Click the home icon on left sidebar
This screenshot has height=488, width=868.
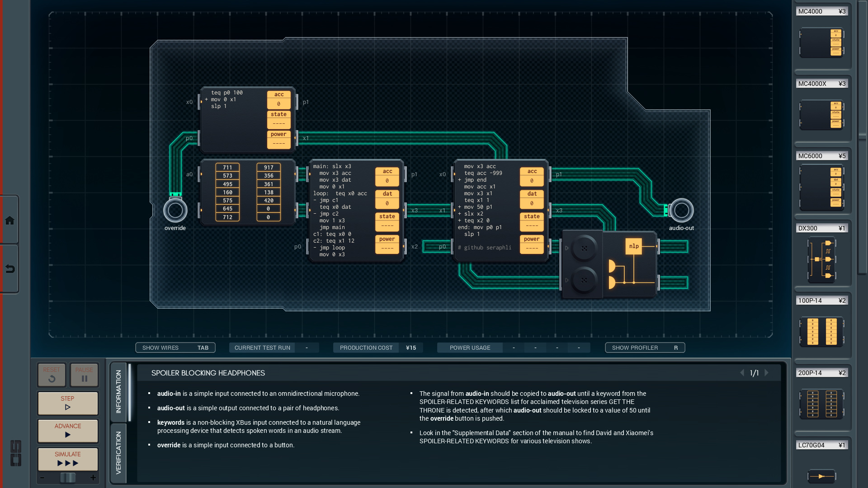(x=9, y=221)
